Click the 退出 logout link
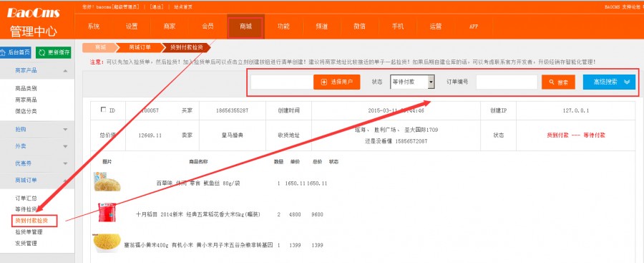This screenshot has height=263, width=644. (157, 7)
